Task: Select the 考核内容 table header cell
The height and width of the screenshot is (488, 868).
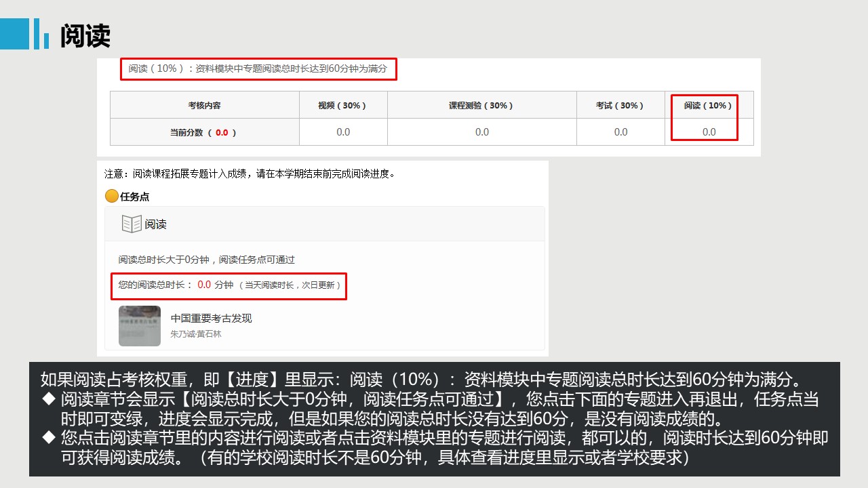Action: [x=205, y=105]
